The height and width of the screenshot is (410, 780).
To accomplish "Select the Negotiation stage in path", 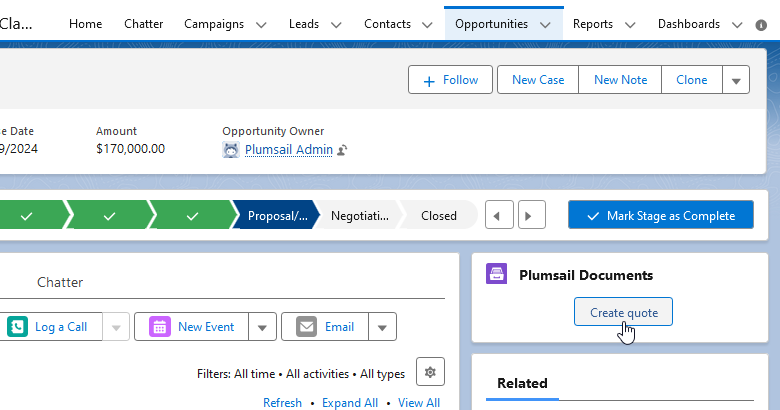I will (359, 215).
